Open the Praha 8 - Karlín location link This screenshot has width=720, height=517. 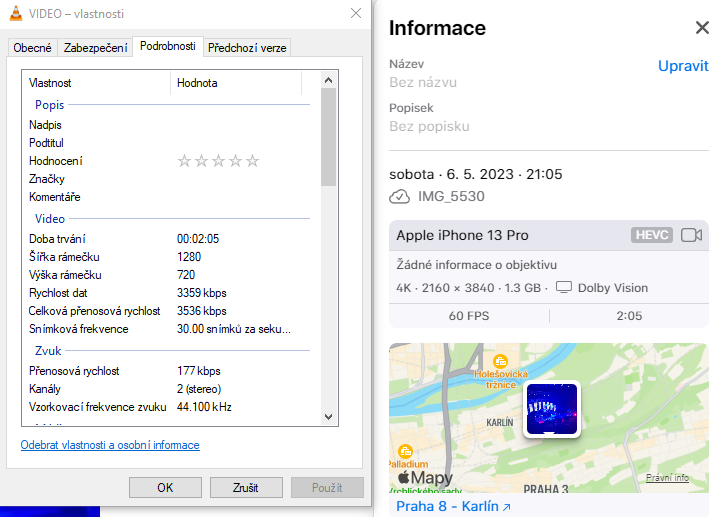[x=453, y=506]
